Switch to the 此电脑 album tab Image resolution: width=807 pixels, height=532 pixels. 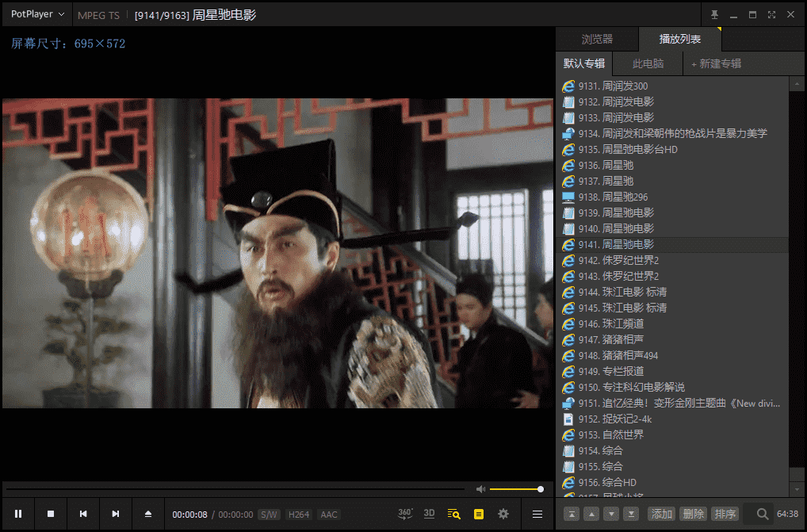click(x=648, y=63)
